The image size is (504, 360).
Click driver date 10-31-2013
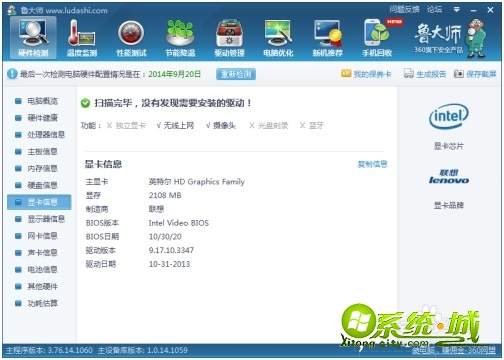169,264
